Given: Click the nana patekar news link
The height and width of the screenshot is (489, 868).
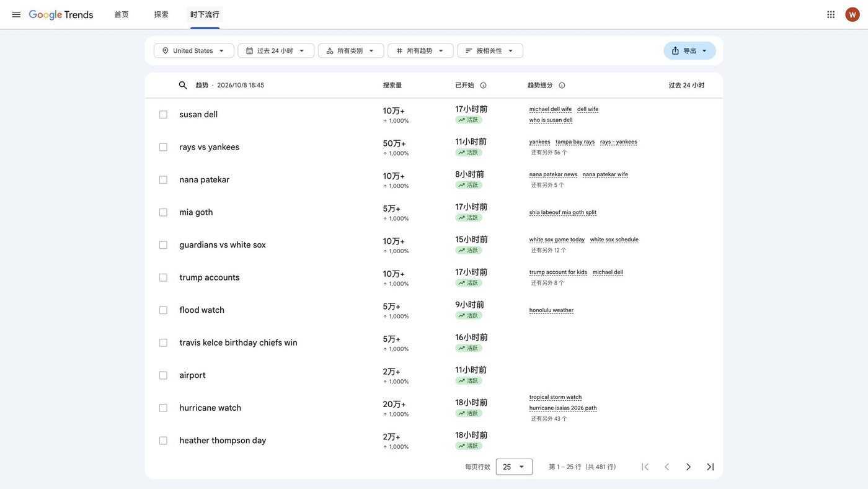Looking at the screenshot, I should point(554,174).
